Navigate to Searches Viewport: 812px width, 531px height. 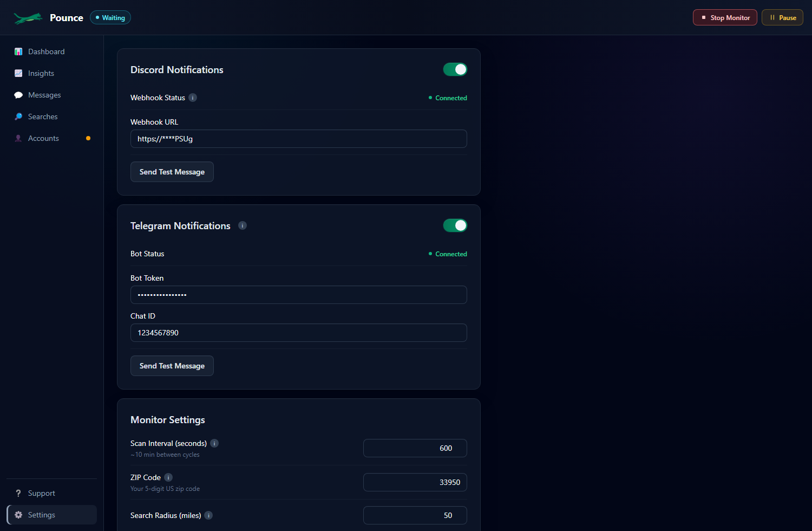coord(51,116)
